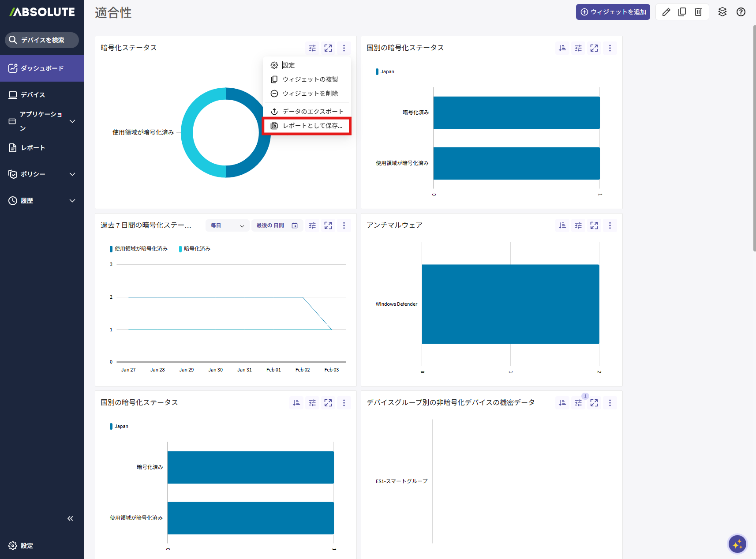Click sort icon on アンチマルウェア widget
This screenshot has width=756, height=559.
[x=562, y=225]
